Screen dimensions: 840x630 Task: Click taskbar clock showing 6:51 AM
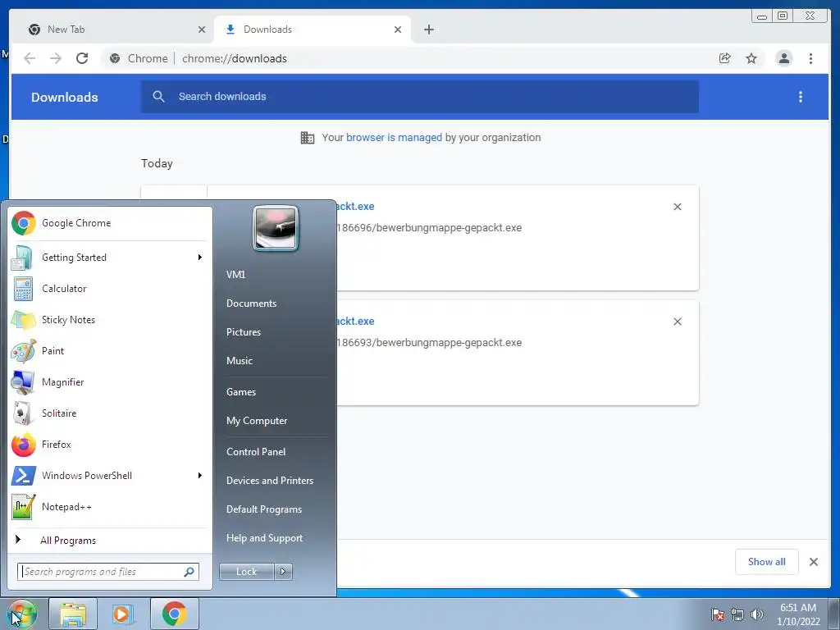point(798,614)
